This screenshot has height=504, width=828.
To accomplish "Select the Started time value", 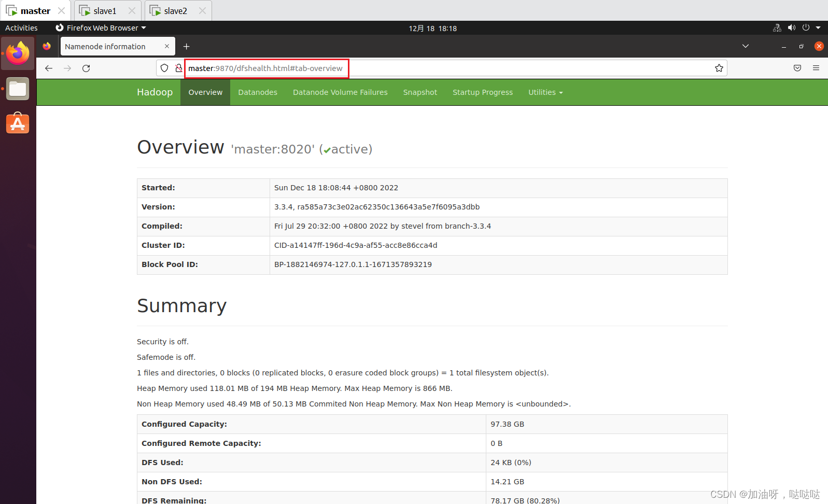I will coord(336,188).
